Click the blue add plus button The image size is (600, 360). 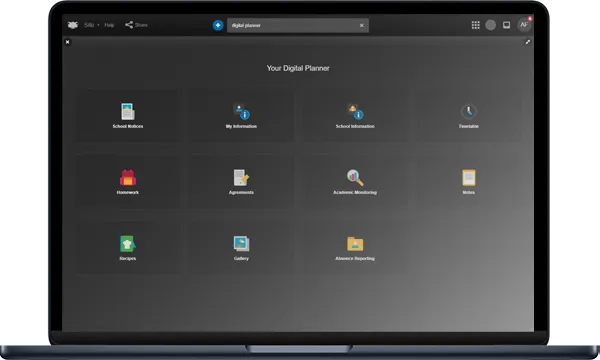[218, 25]
